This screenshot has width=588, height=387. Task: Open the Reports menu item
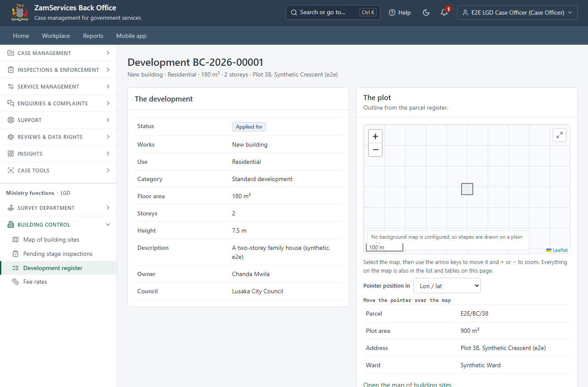93,36
